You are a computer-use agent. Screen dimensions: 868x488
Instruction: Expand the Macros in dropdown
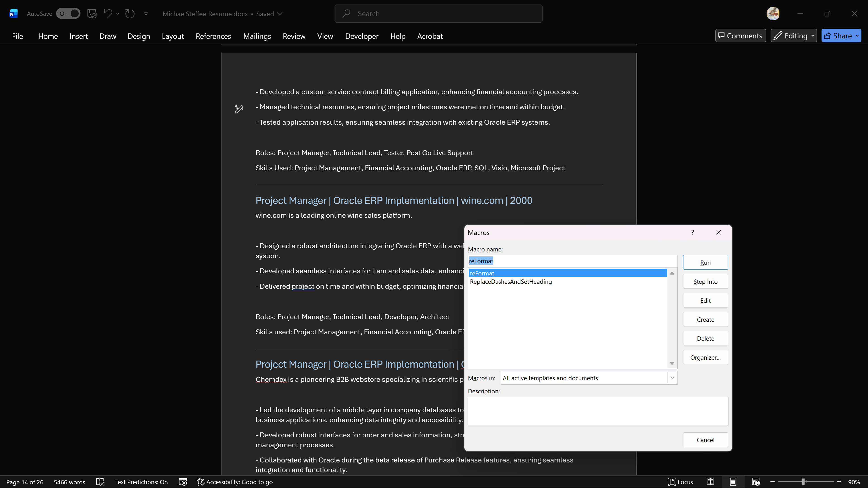point(672,378)
